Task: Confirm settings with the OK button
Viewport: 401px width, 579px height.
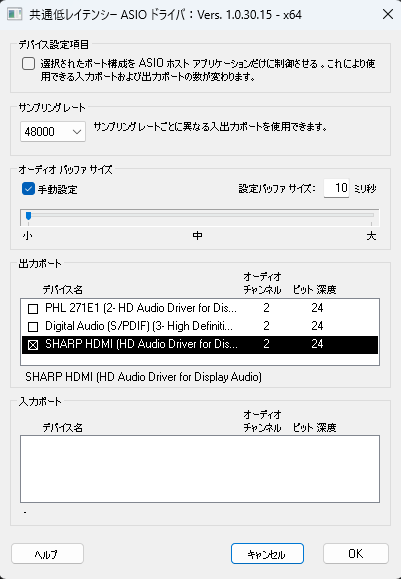Action: (x=356, y=554)
